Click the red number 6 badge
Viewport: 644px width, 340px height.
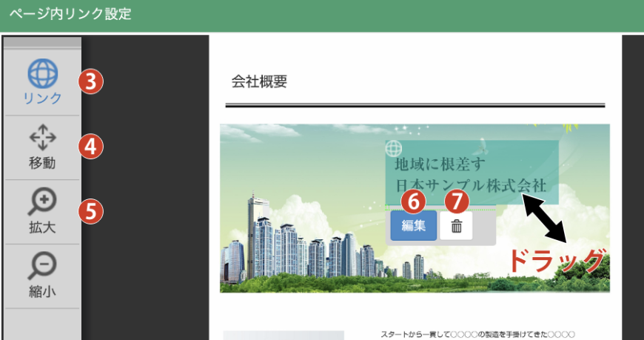(x=413, y=200)
